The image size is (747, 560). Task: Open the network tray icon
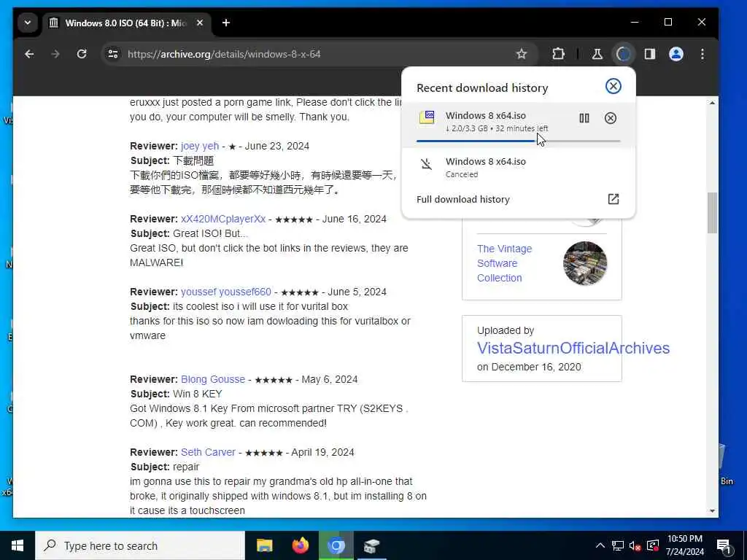pos(618,545)
